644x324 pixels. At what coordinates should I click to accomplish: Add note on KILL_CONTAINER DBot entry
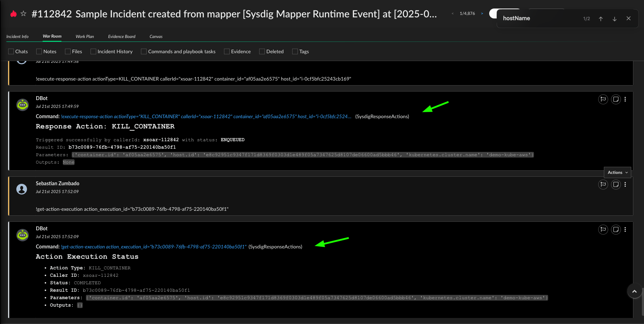point(616,99)
